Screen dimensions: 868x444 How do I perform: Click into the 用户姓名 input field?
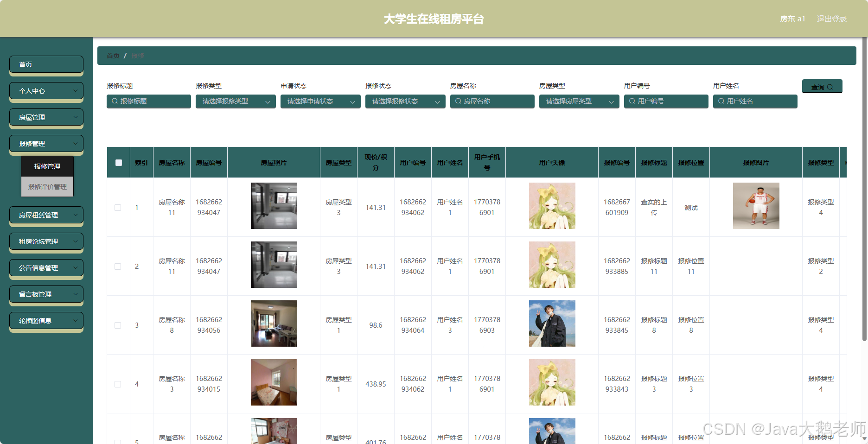pos(755,101)
